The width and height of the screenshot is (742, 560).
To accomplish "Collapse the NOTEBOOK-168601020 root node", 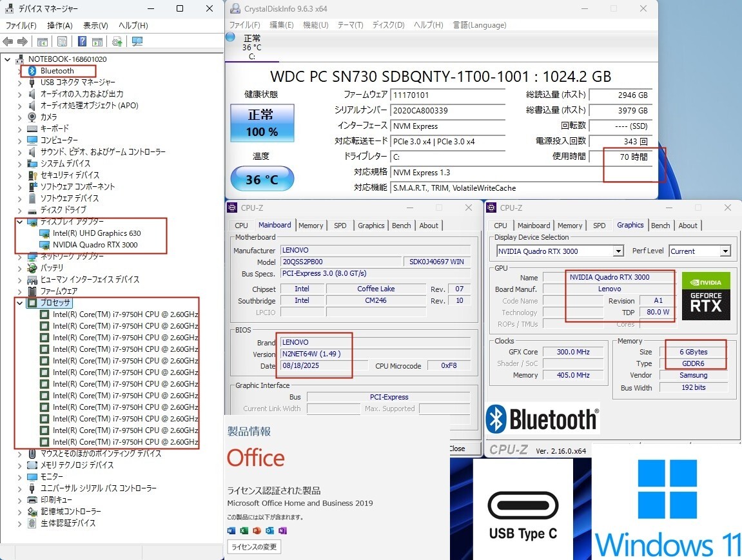I will (x=8, y=59).
